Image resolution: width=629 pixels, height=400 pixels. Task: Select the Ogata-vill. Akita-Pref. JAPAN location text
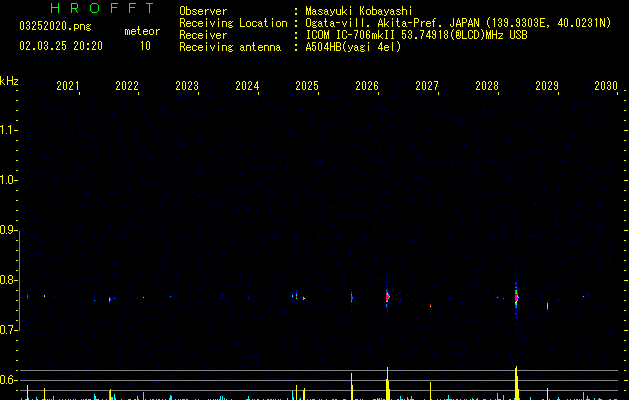tap(458, 23)
